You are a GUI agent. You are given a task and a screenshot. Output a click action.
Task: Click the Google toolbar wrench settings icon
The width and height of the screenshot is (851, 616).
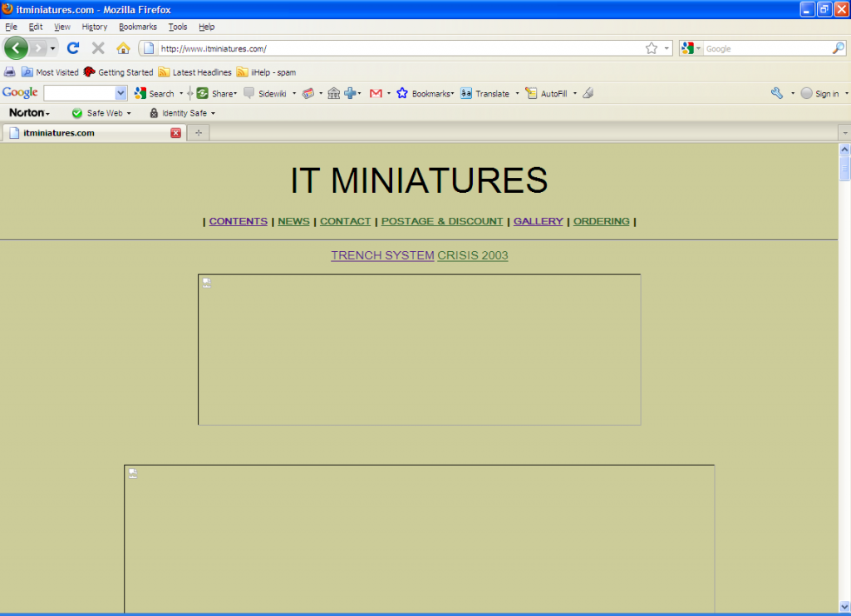777,93
